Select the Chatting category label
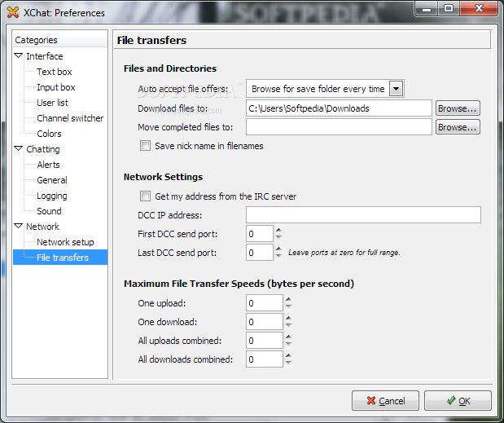The height and width of the screenshot is (423, 504). point(43,149)
